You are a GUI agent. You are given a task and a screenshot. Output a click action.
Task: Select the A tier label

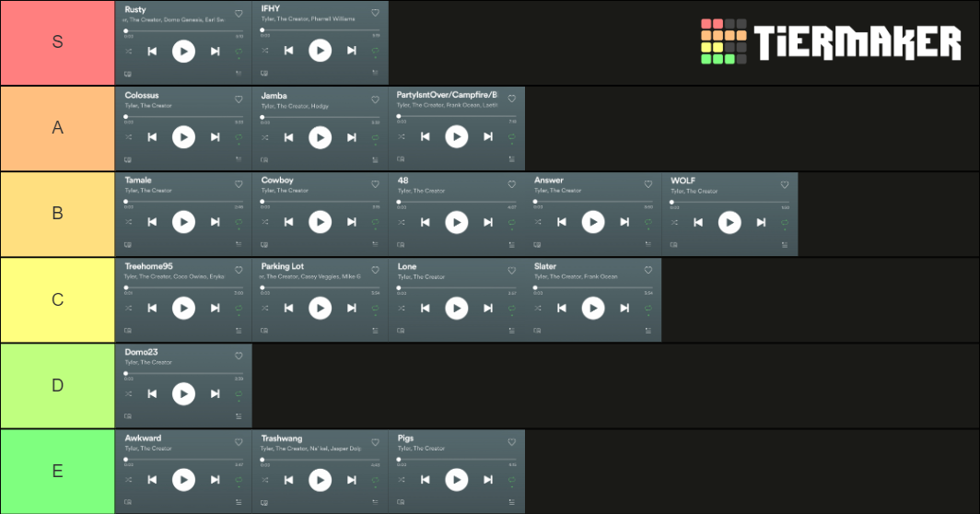57,127
